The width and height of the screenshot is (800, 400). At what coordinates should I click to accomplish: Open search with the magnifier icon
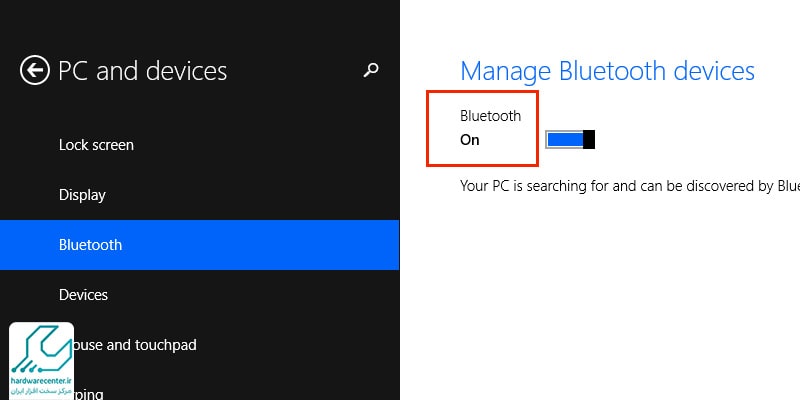pos(371,70)
